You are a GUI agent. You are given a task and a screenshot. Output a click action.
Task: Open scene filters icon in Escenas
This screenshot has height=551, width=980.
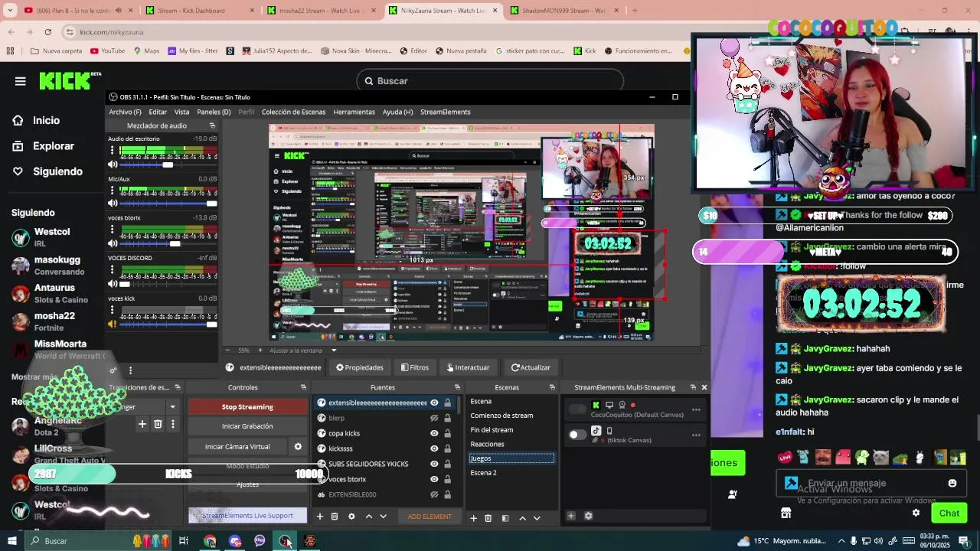(x=505, y=519)
